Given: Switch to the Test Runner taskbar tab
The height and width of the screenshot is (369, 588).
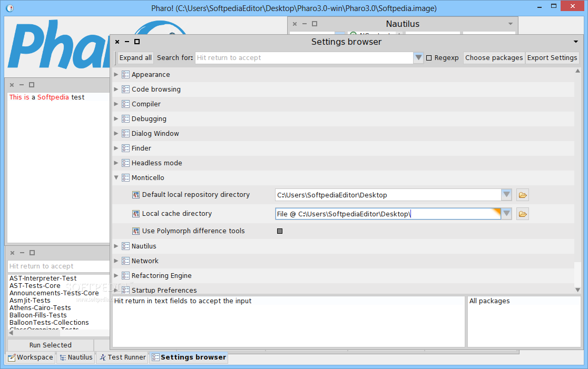Looking at the screenshot, I should pos(122,357).
